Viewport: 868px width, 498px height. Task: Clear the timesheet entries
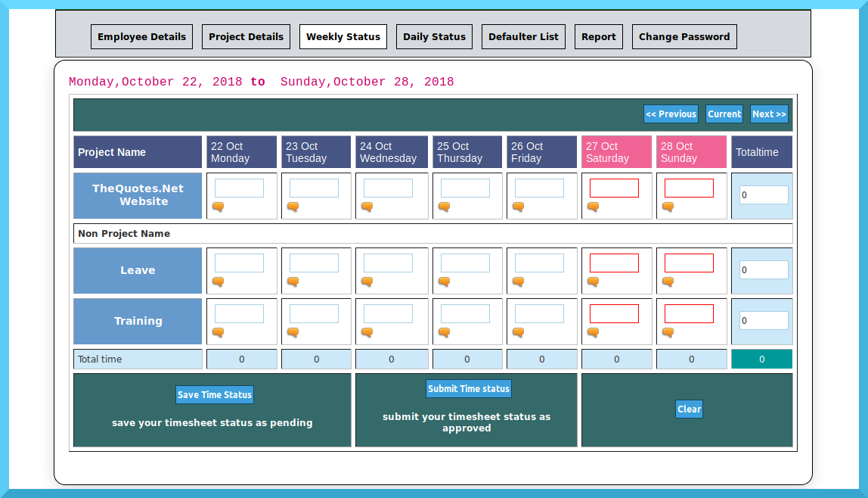[690, 409]
